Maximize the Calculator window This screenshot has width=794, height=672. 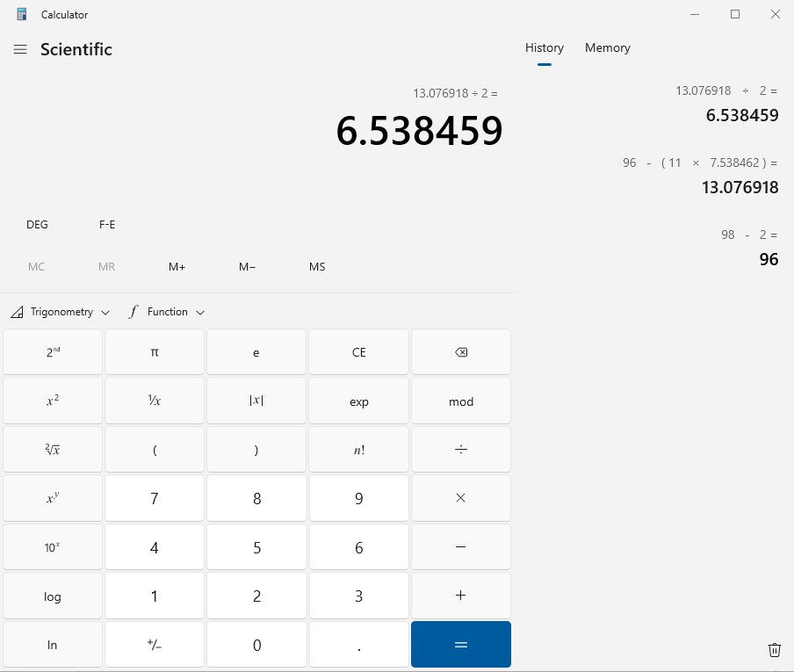click(x=735, y=14)
